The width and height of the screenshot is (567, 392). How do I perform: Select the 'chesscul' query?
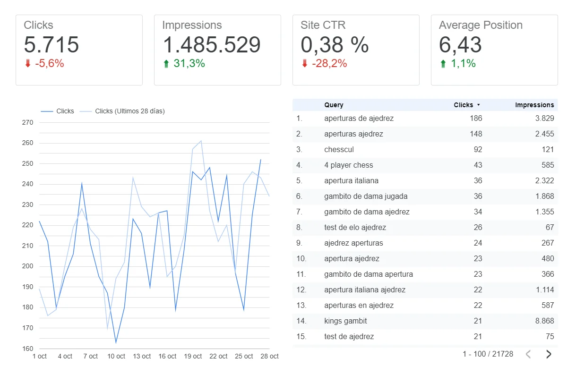[339, 150]
